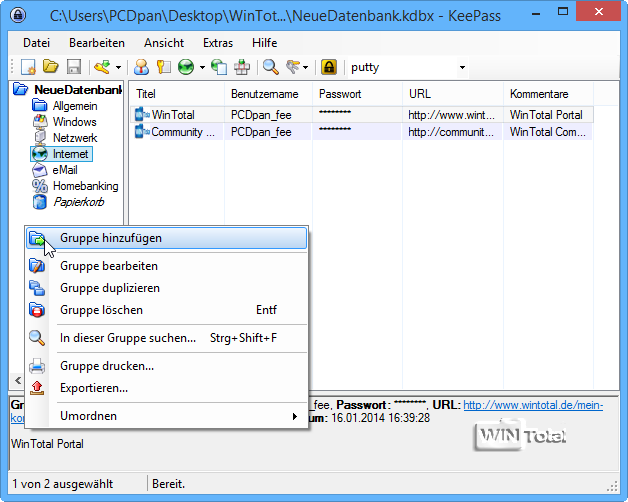The image size is (628, 502).
Task: Sort by the Titel column header
Action: [177, 94]
